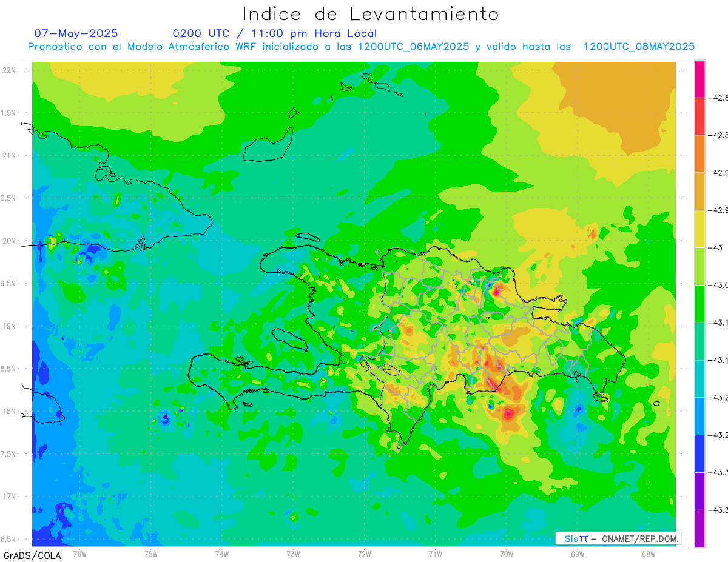Click the '-43.0' color bar value

click(x=718, y=285)
